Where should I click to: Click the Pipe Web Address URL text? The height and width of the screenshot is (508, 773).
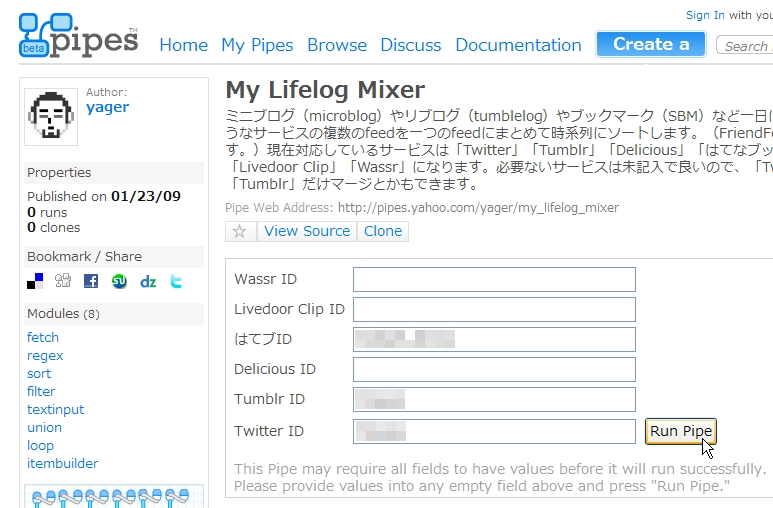click(478, 208)
